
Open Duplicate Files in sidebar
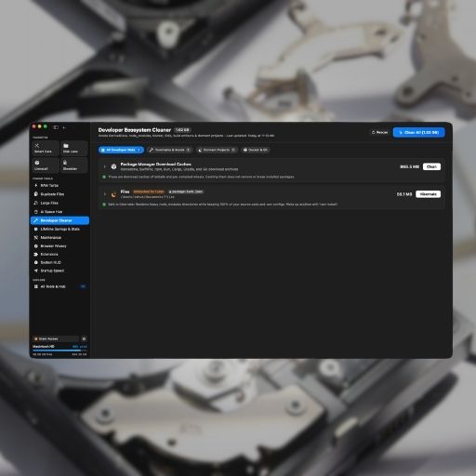[x=59, y=194]
